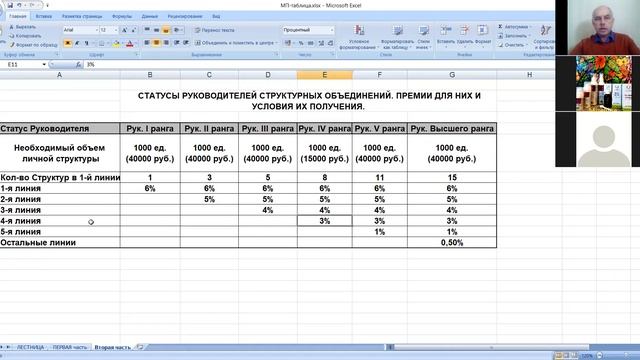Image resolution: width=640 pixels, height=360 pixels.
Task: Apply the comma thousands separator style
Action: click(310, 43)
